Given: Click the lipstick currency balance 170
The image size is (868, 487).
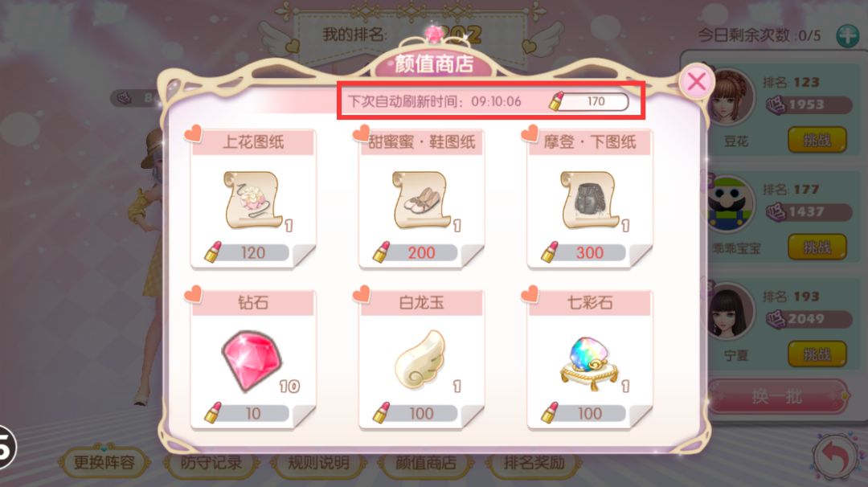Looking at the screenshot, I should tap(589, 101).
